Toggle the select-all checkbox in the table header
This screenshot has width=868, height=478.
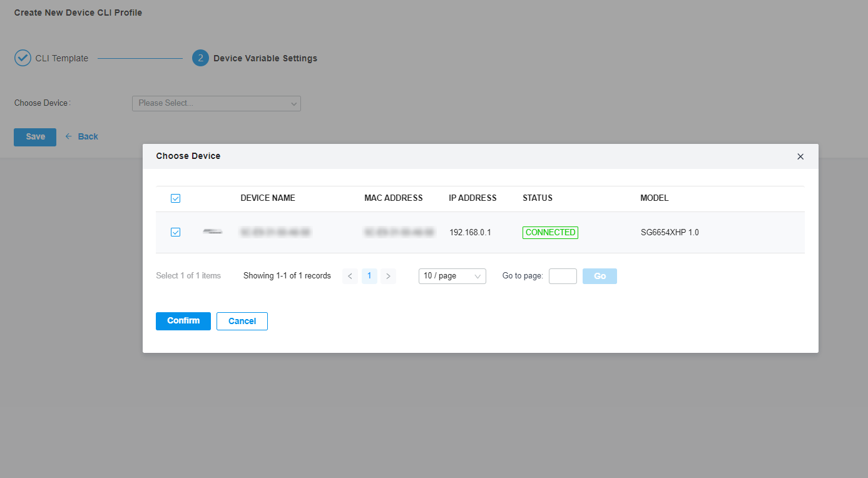coord(175,198)
